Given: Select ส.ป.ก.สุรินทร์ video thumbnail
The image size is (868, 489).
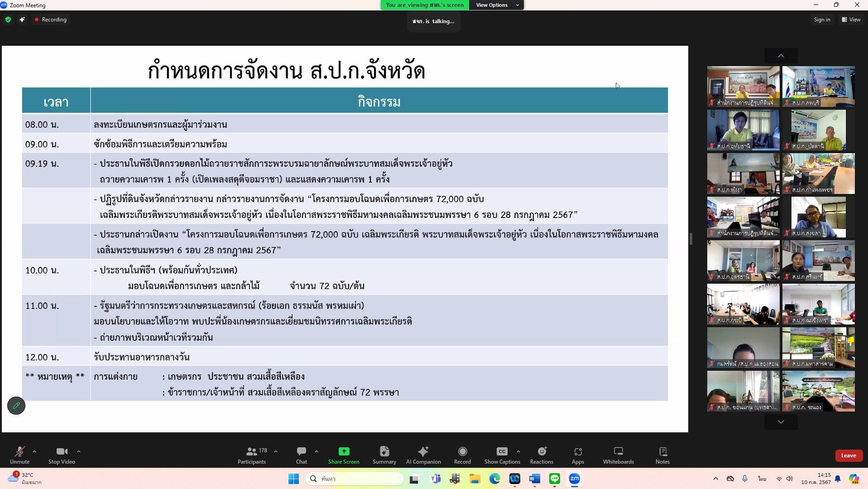Looking at the screenshot, I should click(x=818, y=261).
